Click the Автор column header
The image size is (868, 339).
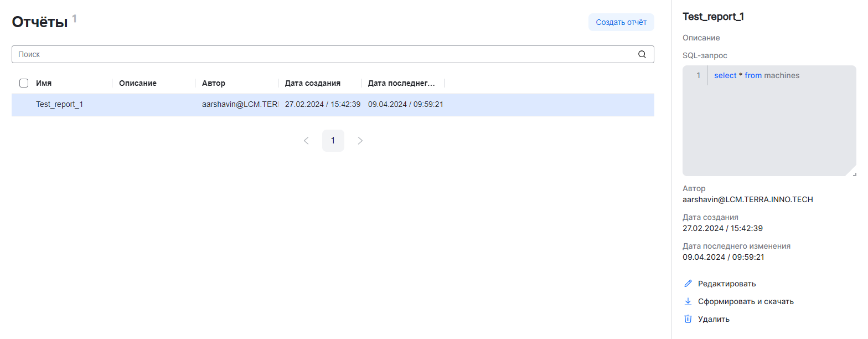(x=214, y=83)
